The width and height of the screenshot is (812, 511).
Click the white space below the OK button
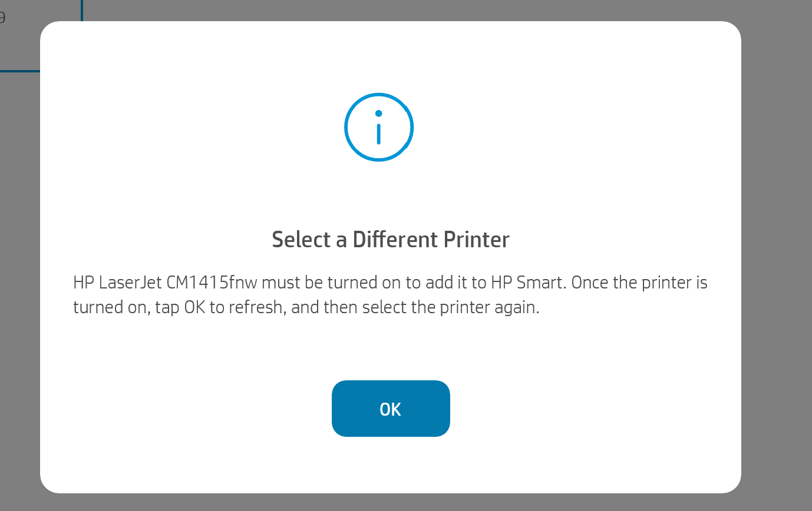[x=391, y=465]
